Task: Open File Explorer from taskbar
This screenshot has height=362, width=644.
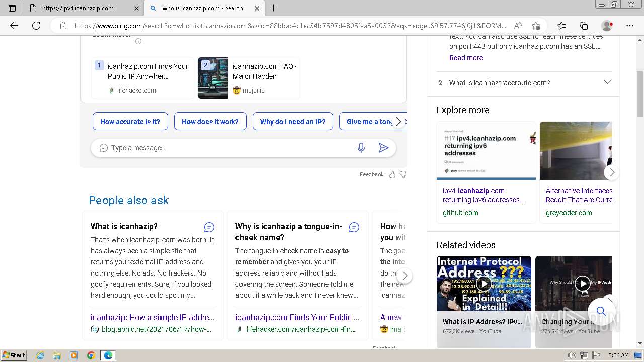Action: pyautogui.click(x=57, y=355)
